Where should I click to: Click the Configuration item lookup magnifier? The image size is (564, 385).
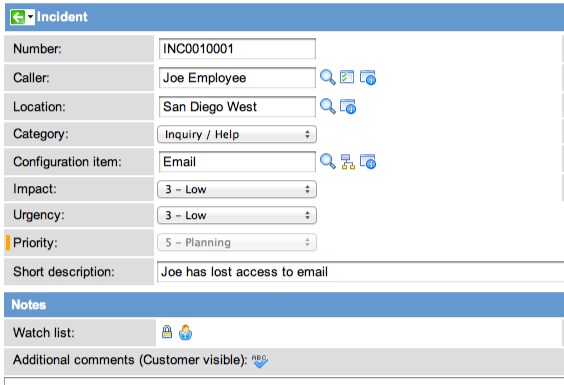pyautogui.click(x=327, y=161)
